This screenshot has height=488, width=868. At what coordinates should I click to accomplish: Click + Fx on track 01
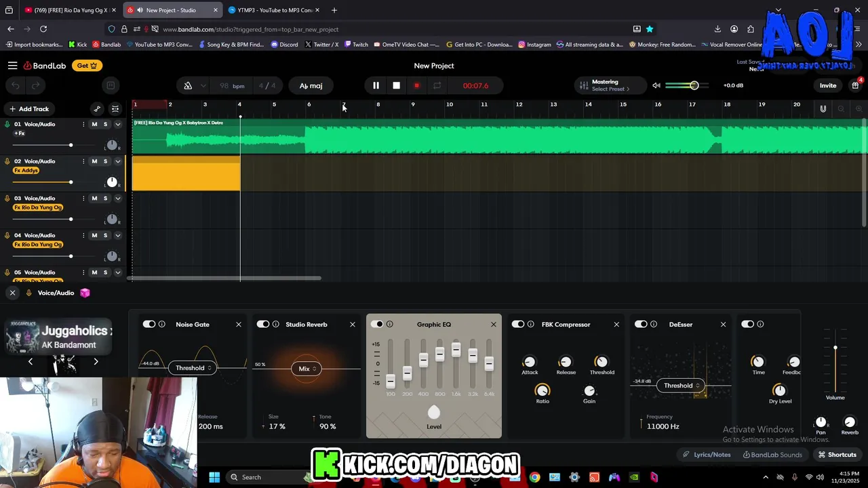[x=20, y=133]
